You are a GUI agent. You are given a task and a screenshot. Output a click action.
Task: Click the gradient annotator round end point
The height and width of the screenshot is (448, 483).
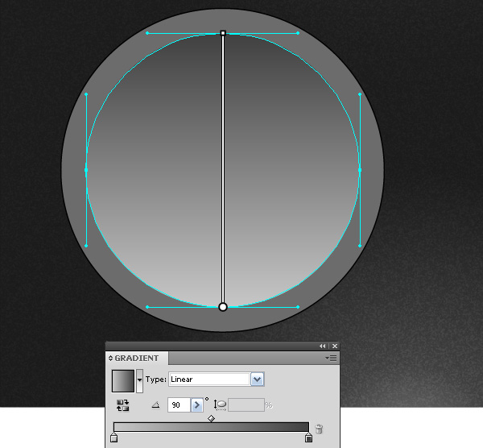click(x=223, y=307)
